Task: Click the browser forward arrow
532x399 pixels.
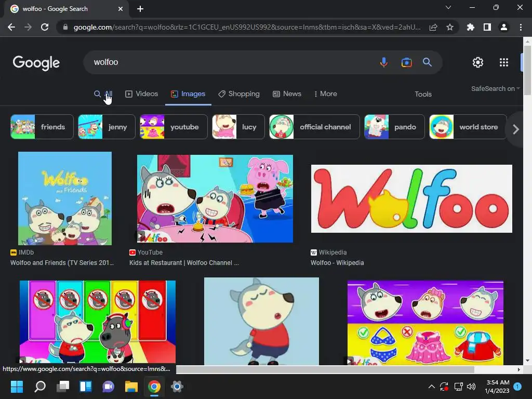Action: [28, 27]
